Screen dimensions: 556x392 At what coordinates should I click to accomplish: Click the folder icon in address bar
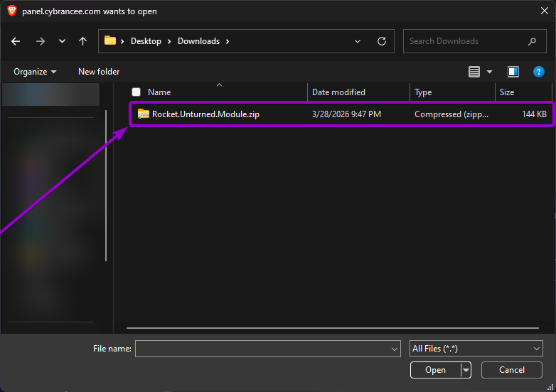coord(110,40)
